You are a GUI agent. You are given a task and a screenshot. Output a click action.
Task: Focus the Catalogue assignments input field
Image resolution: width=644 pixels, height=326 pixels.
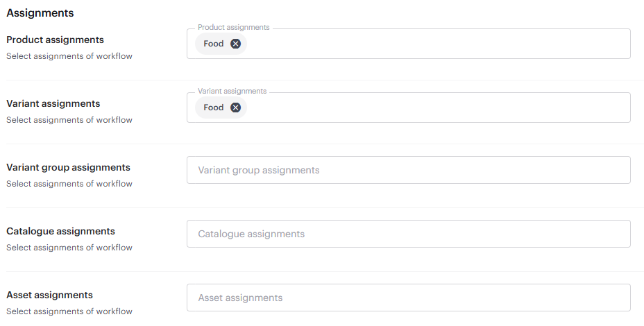pos(408,234)
